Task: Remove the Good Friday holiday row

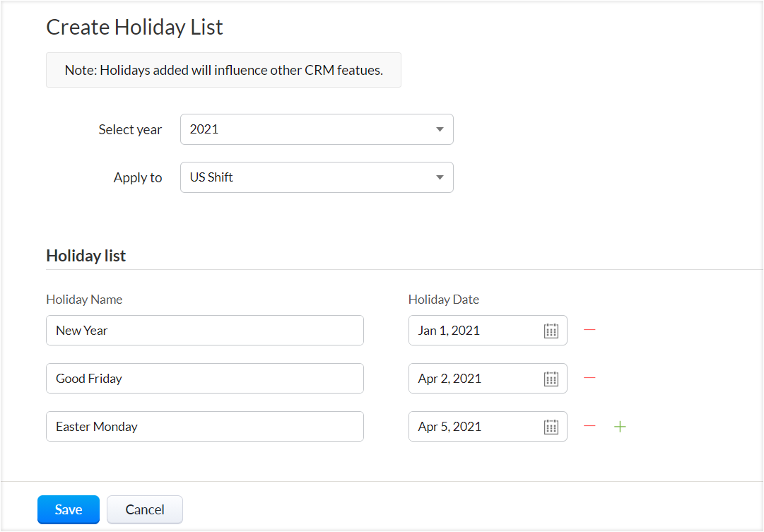Action: [x=589, y=378]
